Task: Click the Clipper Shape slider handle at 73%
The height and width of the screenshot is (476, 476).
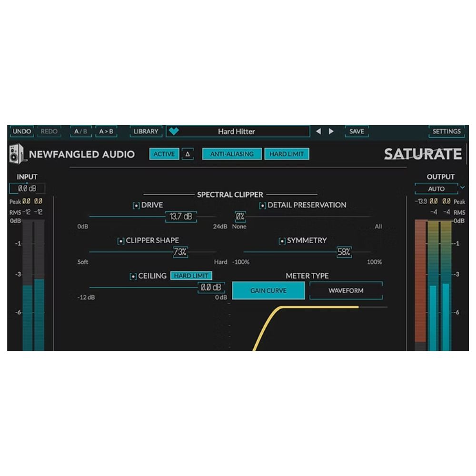Action: click(x=180, y=252)
